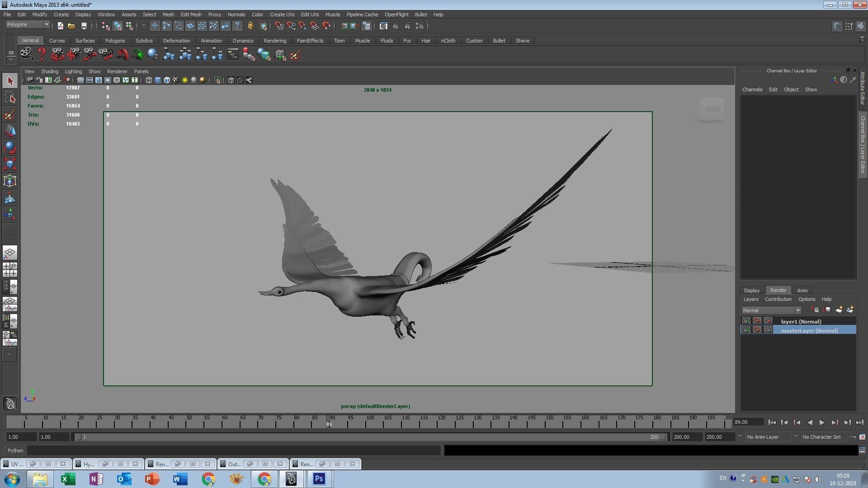Switch to four view layout

(x=10, y=270)
